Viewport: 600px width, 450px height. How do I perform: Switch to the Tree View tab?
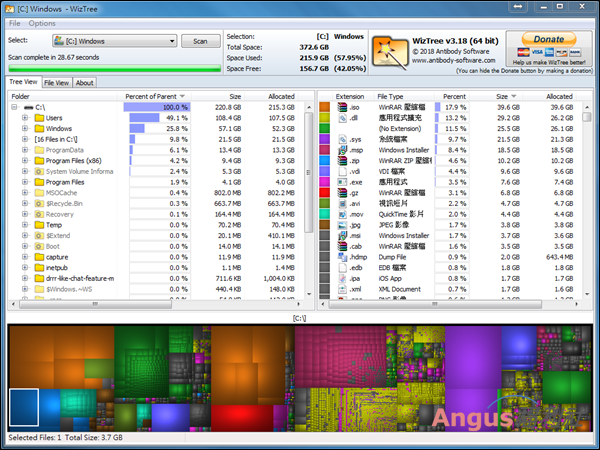pos(23,82)
